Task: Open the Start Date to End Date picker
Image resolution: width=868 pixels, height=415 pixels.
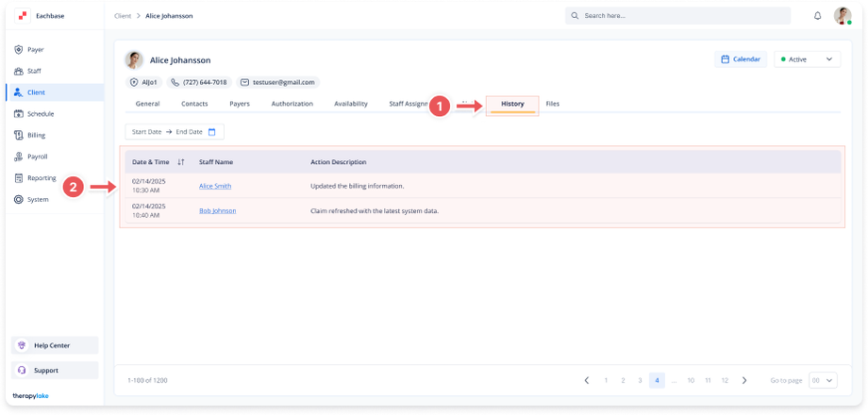Action: click(x=175, y=132)
